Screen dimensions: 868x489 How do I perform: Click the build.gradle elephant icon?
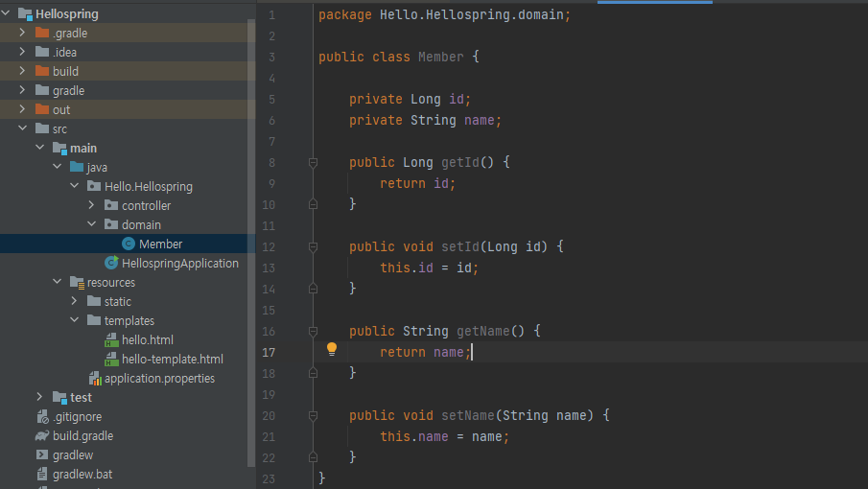(42, 436)
